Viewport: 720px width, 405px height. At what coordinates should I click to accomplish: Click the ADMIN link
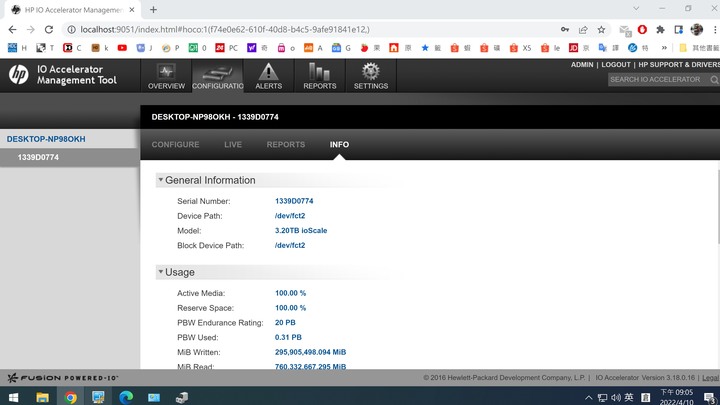coord(582,65)
